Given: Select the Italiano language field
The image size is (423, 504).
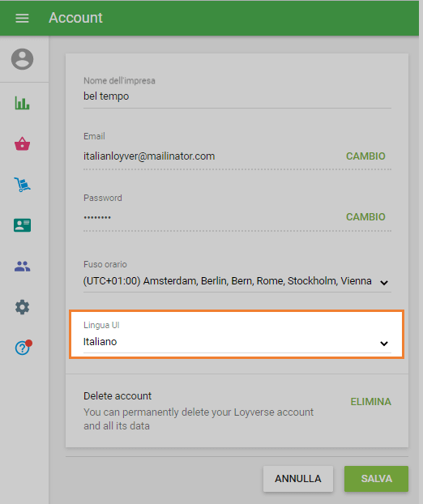Looking at the screenshot, I should point(237,342).
